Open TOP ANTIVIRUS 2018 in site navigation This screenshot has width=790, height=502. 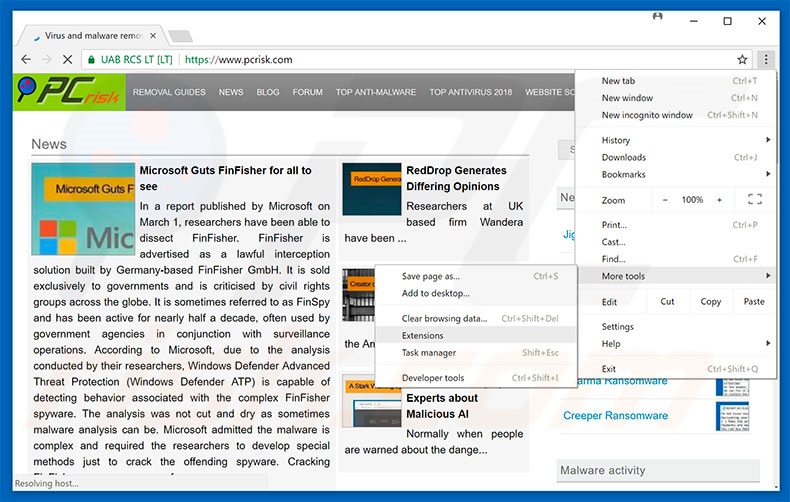[471, 92]
